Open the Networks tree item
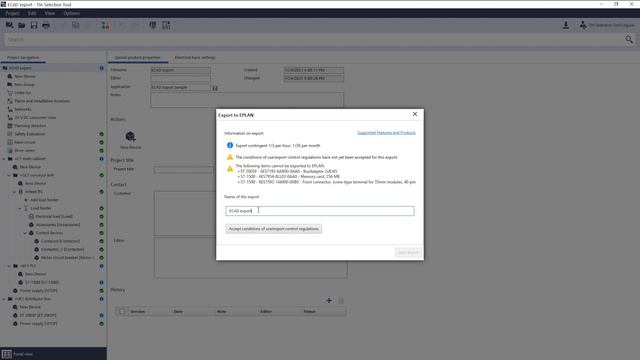The width and height of the screenshot is (640, 360). 22,109
